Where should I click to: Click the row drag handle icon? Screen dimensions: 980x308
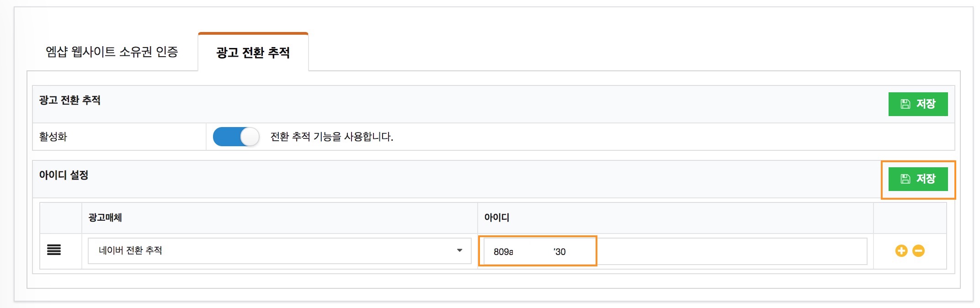click(54, 250)
